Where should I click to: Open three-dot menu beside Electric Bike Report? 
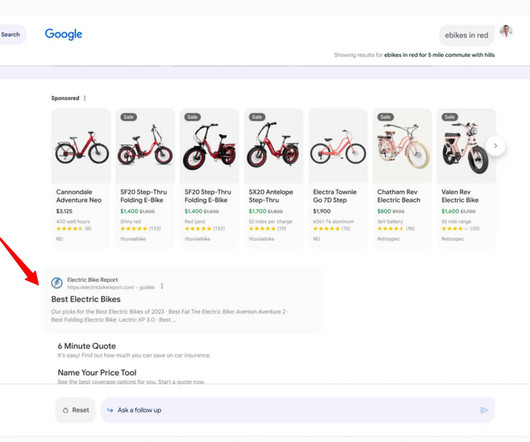[162, 286]
